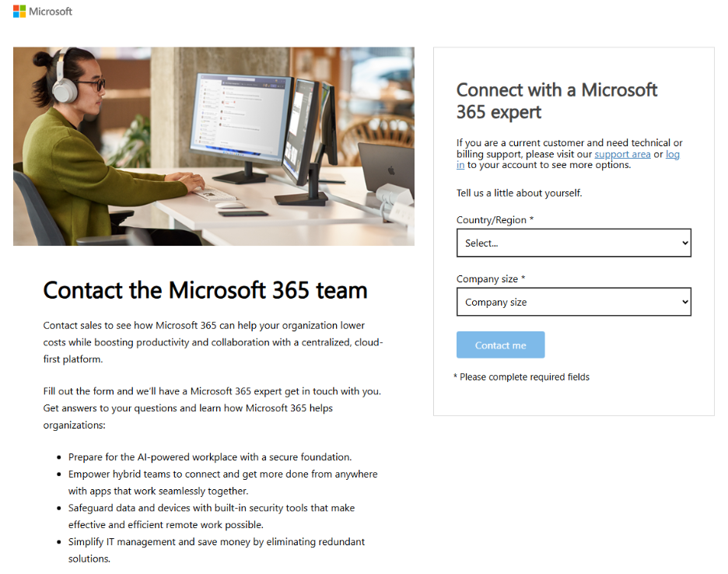Click the bullet about empowering hybrid teams
This screenshot has width=728, height=574.
click(x=223, y=482)
